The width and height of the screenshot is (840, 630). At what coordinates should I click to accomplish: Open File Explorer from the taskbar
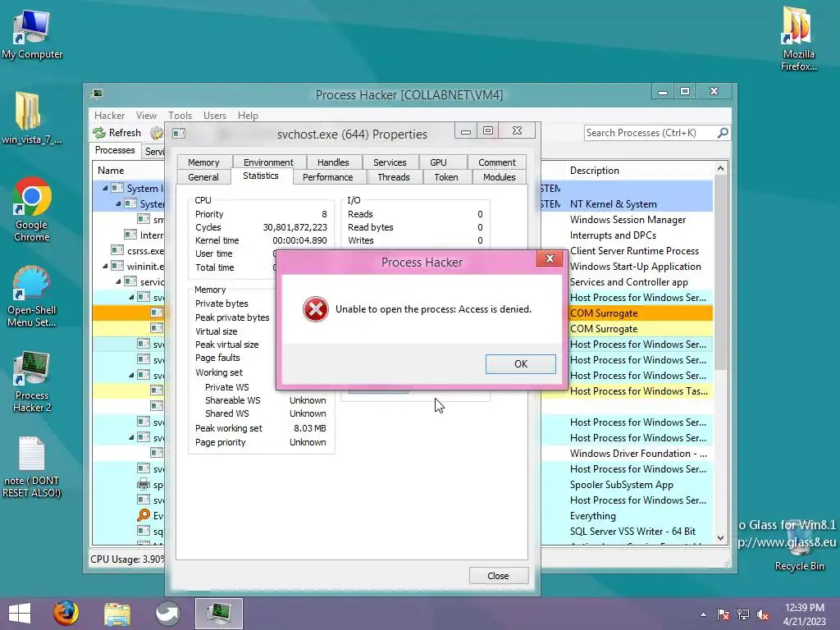point(116,614)
